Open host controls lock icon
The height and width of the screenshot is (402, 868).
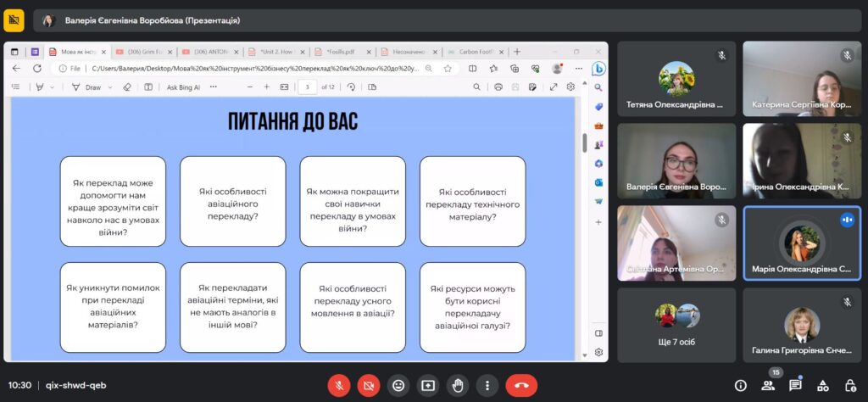(850, 385)
